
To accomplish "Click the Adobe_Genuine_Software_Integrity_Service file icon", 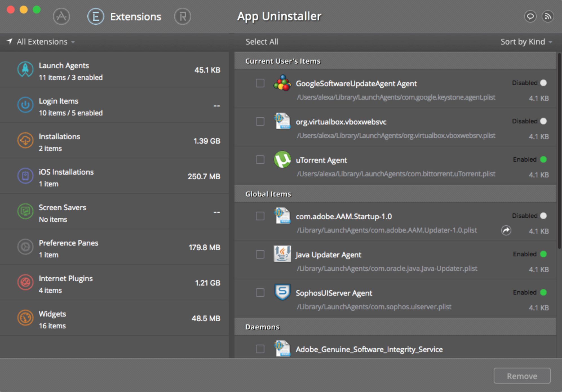I will click(282, 349).
